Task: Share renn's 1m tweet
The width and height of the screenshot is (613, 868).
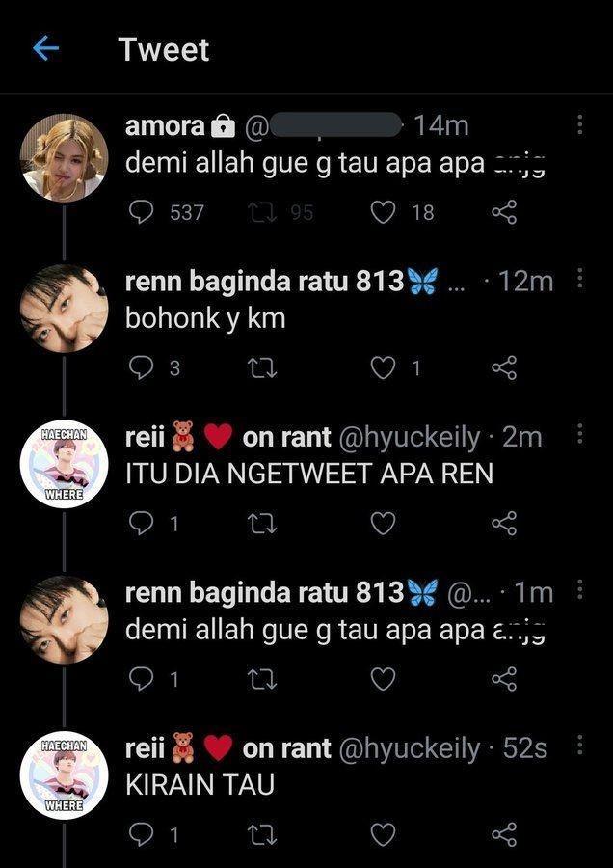Action: (x=504, y=679)
